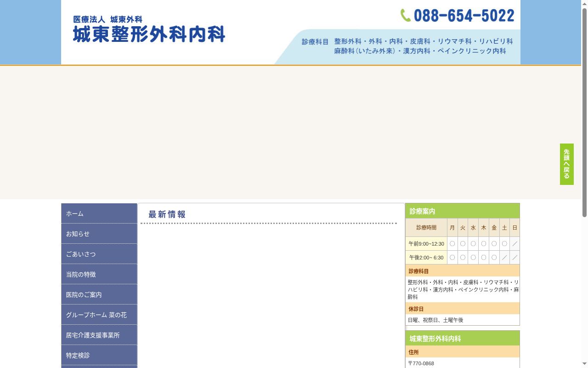Select 医院のご案内 in the sidebar
Viewport: 588px width, 368px height.
click(x=99, y=294)
